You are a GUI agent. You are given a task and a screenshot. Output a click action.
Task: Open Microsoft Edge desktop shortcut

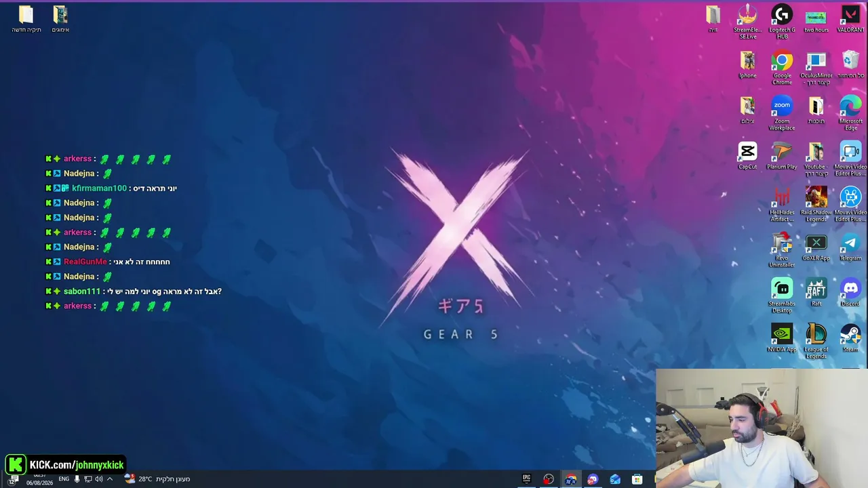point(850,113)
